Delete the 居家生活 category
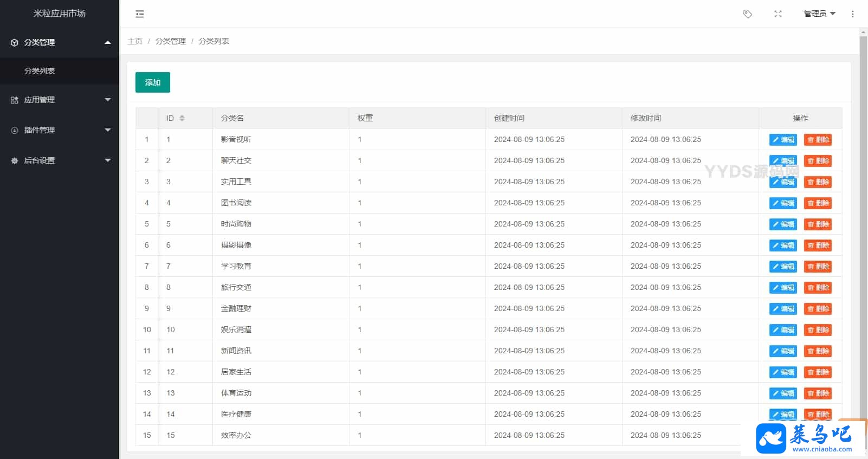 pyautogui.click(x=818, y=372)
